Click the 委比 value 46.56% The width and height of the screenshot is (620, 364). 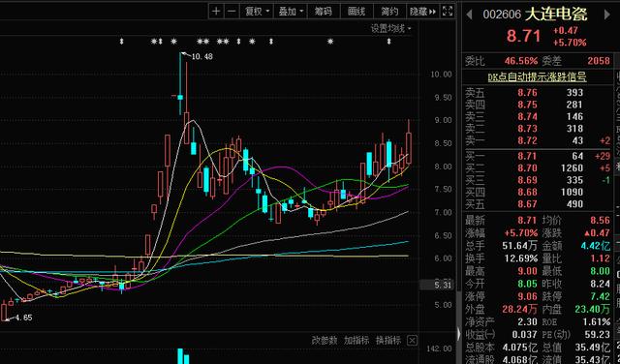click(x=521, y=61)
